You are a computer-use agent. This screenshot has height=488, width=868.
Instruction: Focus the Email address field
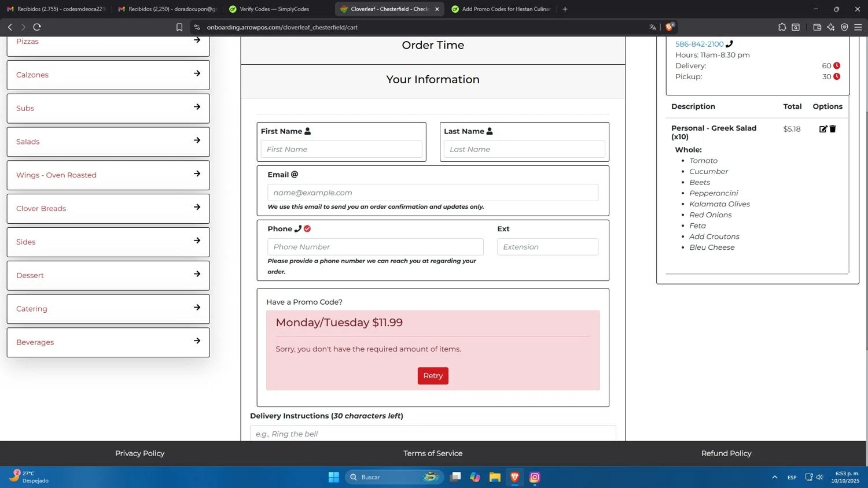point(433,193)
